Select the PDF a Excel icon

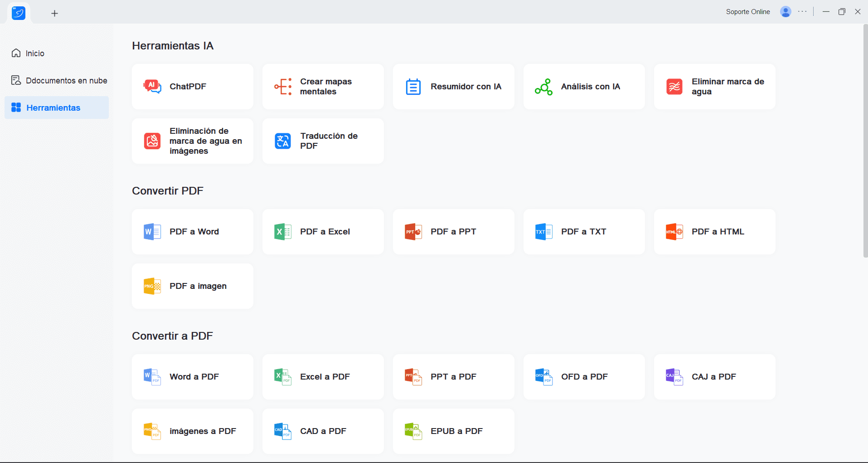click(283, 232)
